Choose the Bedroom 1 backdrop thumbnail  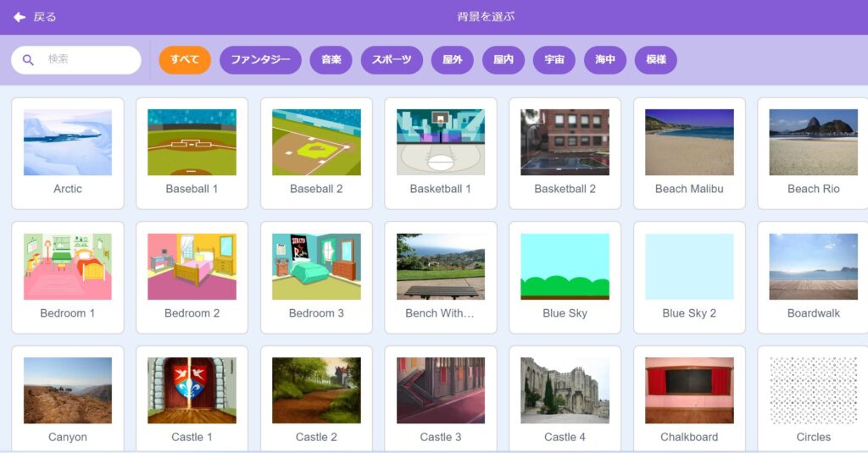pos(68,267)
